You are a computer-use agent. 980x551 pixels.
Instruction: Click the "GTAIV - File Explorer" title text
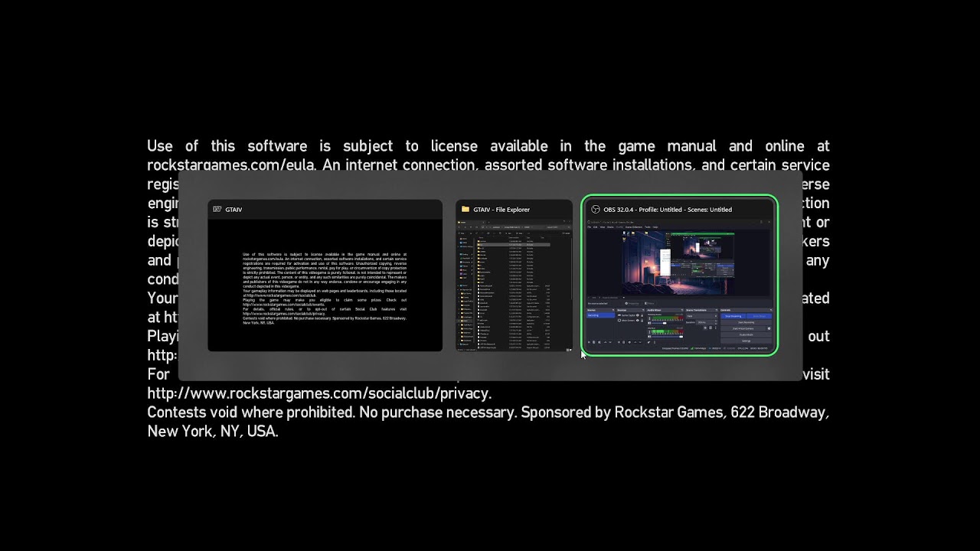click(x=501, y=210)
